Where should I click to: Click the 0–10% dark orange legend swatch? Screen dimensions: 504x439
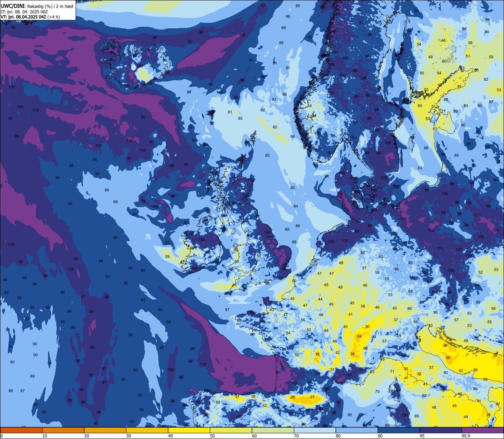[21, 430]
